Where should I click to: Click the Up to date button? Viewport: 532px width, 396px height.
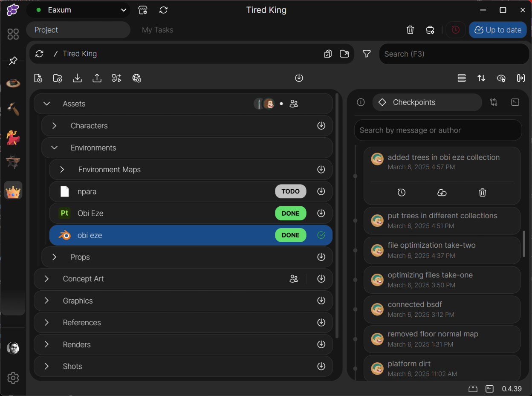click(x=498, y=30)
